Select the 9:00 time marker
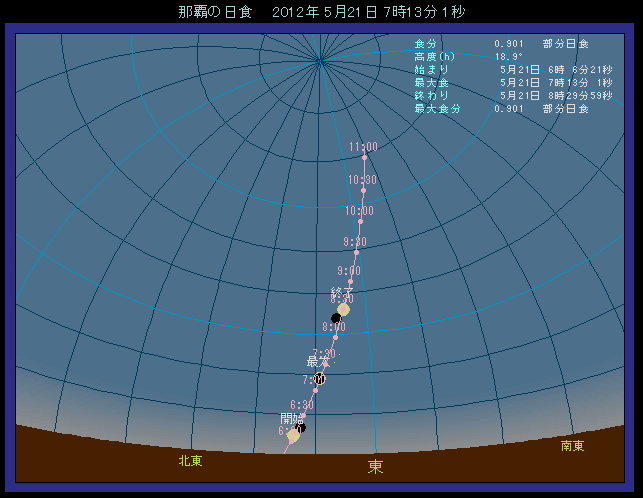The height and width of the screenshot is (498, 643). coord(349,280)
